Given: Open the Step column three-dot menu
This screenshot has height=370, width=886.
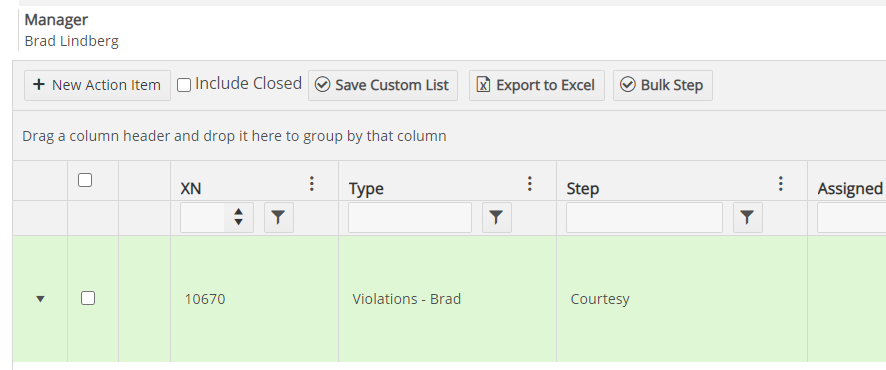Looking at the screenshot, I should (780, 184).
